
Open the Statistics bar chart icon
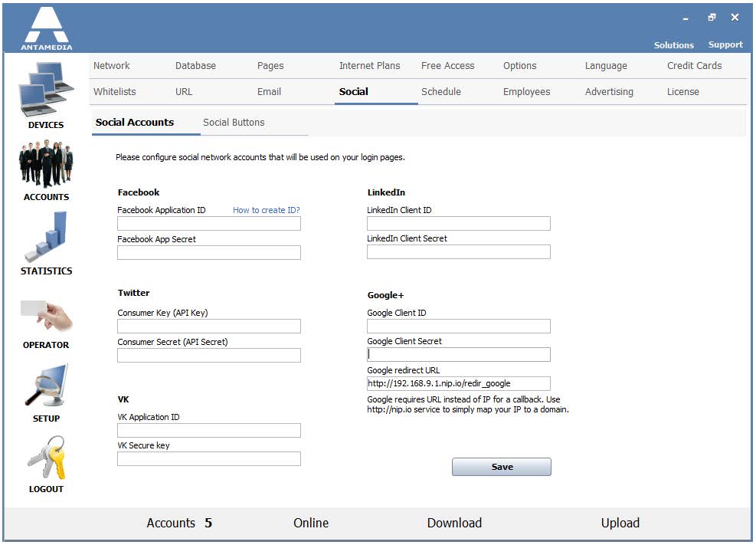pos(46,236)
